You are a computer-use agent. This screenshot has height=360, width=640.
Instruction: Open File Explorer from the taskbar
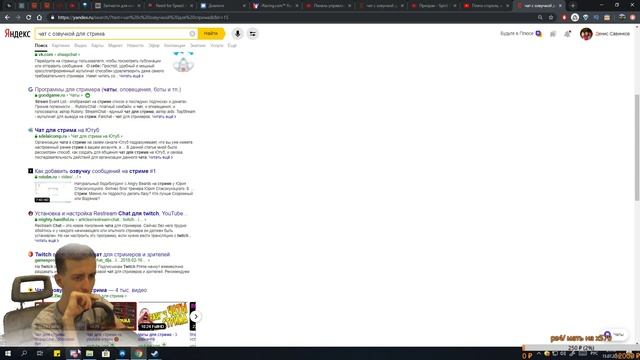89,353
